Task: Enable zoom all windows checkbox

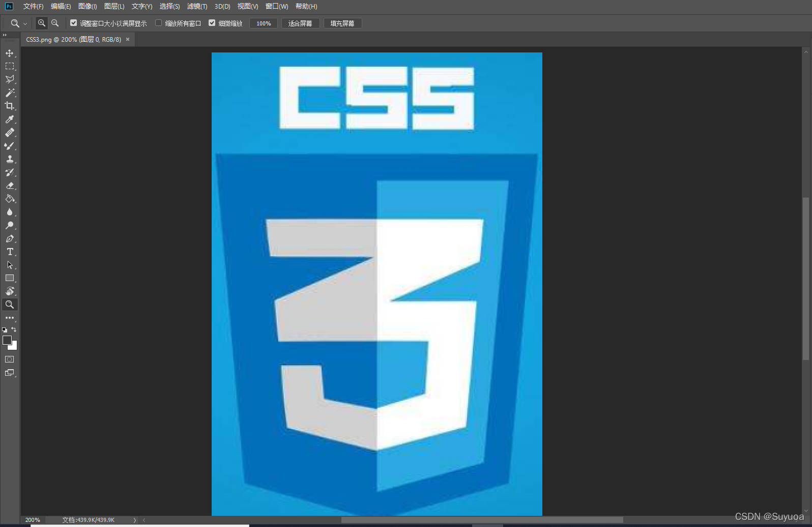Action: (159, 23)
